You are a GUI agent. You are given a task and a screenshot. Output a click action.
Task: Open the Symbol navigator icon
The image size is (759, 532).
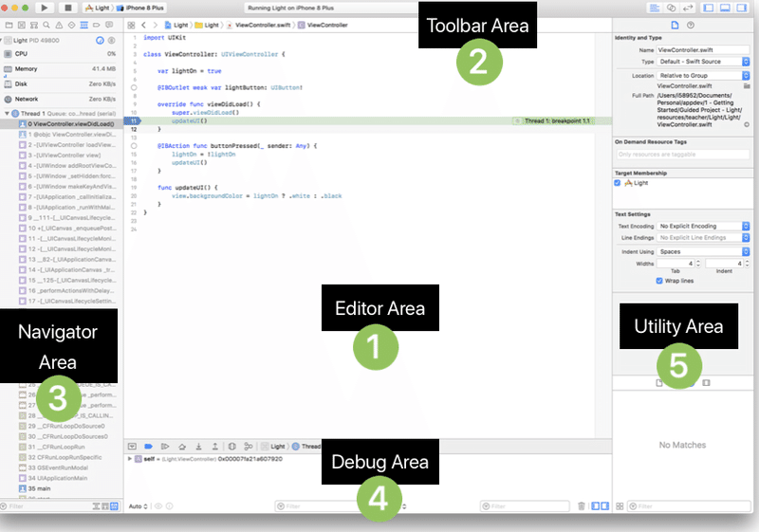click(34, 25)
